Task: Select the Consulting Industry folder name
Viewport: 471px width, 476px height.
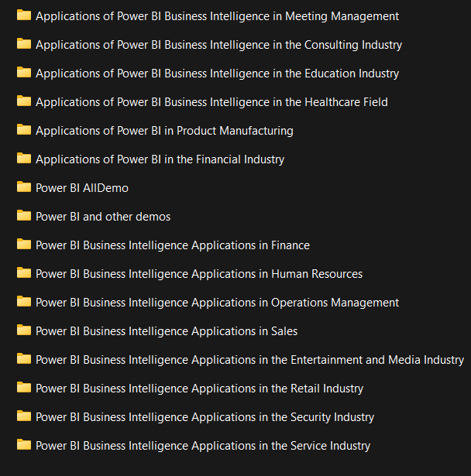Action: [218, 45]
